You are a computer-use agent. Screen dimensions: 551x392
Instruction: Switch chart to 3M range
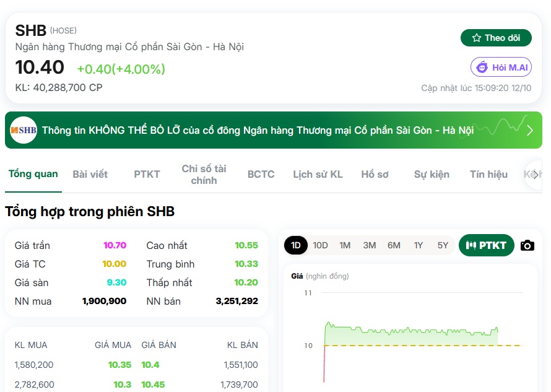(370, 245)
